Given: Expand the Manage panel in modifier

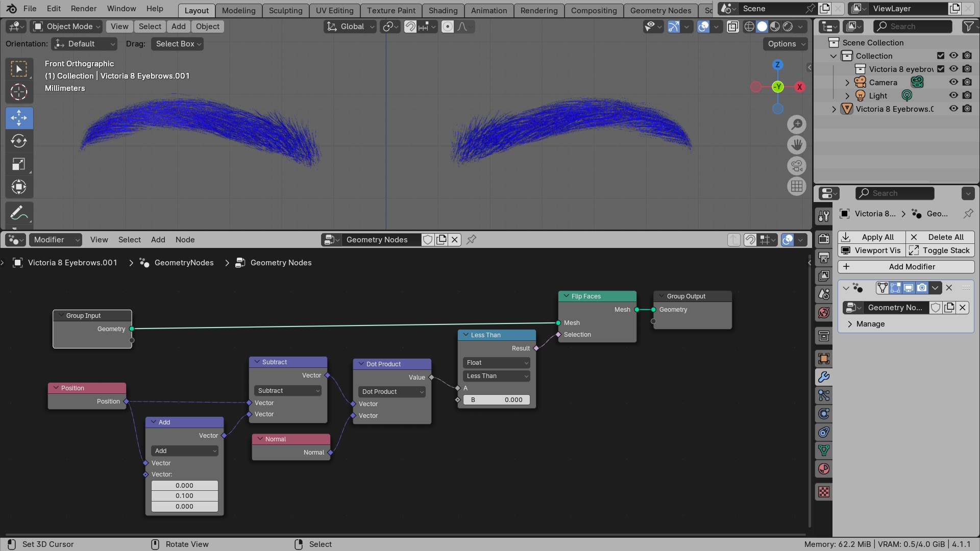Looking at the screenshot, I should pyautogui.click(x=870, y=324).
